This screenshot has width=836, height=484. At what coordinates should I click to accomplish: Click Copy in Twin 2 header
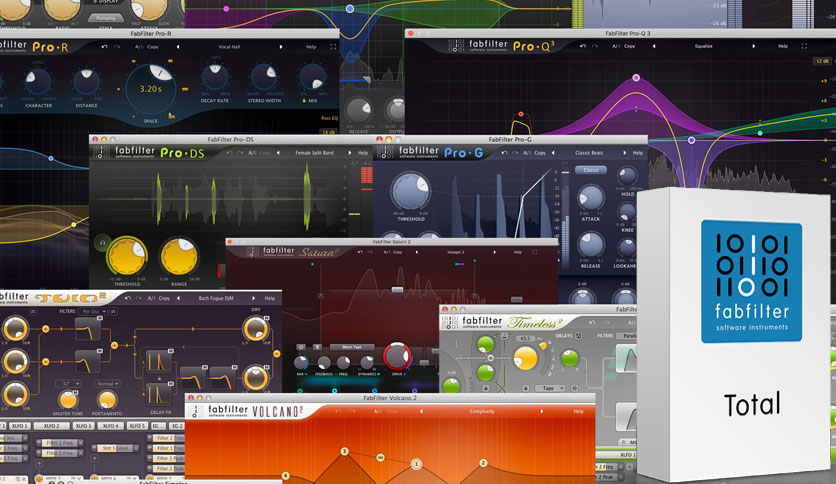(164, 299)
